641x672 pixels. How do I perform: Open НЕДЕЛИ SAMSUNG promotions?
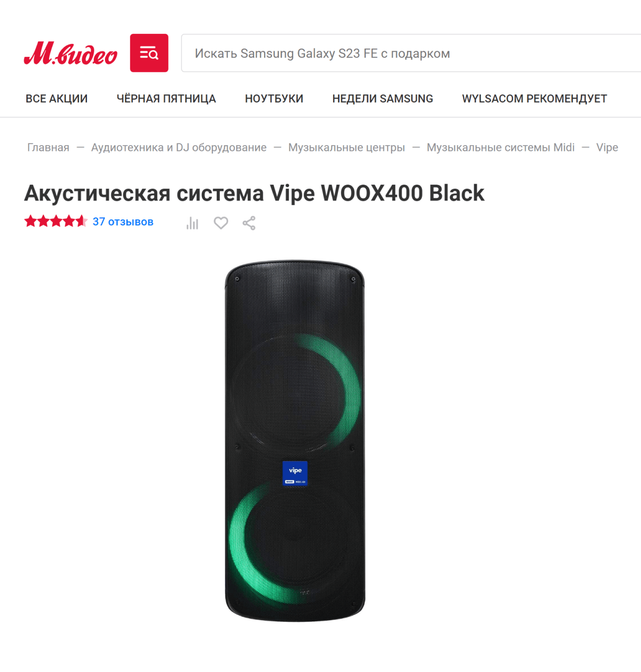click(383, 99)
